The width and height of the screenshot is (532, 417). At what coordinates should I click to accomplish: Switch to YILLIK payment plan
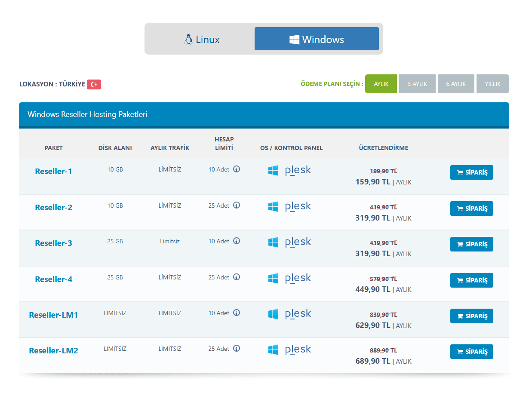point(492,84)
